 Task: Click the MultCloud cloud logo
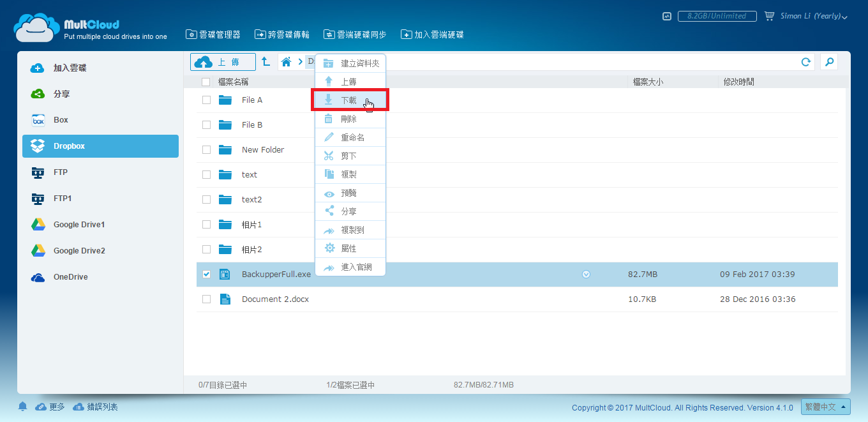tap(37, 27)
